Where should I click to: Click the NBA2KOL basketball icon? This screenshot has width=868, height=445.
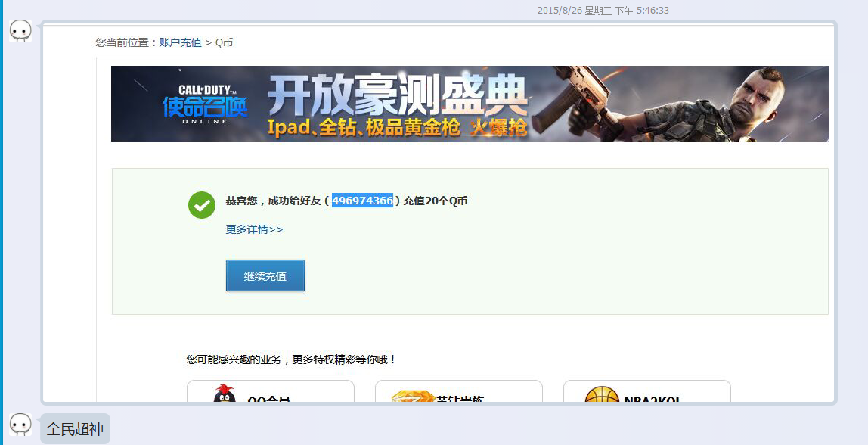coord(601,396)
